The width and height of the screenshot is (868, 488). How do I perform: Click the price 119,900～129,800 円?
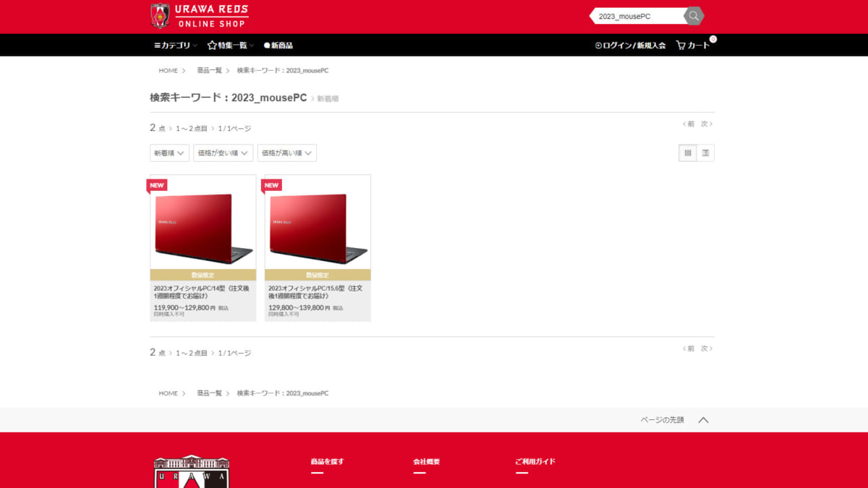184,307
